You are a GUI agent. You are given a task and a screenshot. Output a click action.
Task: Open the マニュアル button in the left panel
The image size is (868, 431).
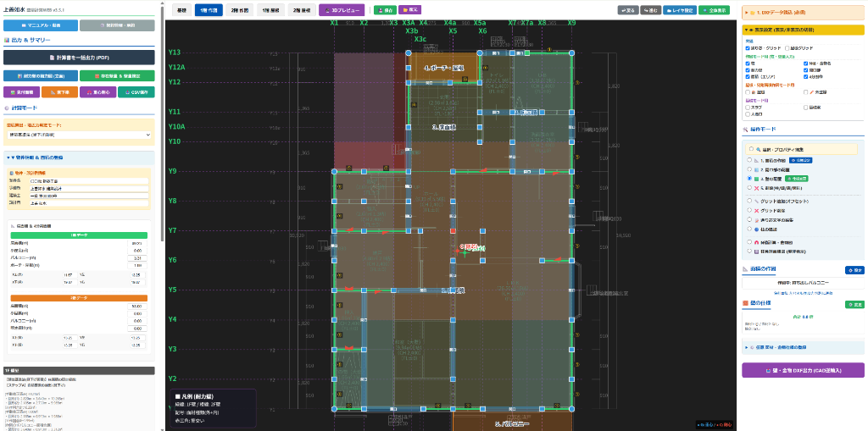coord(41,25)
